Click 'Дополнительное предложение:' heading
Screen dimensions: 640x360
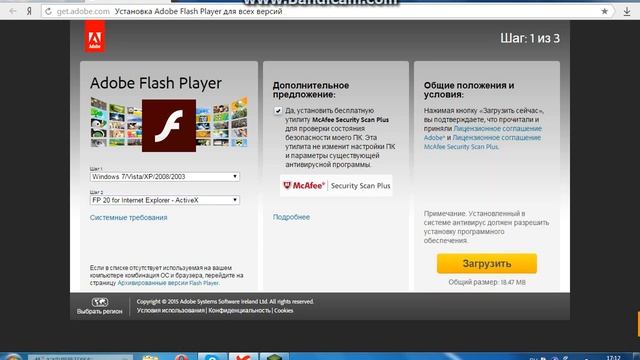coord(311,90)
